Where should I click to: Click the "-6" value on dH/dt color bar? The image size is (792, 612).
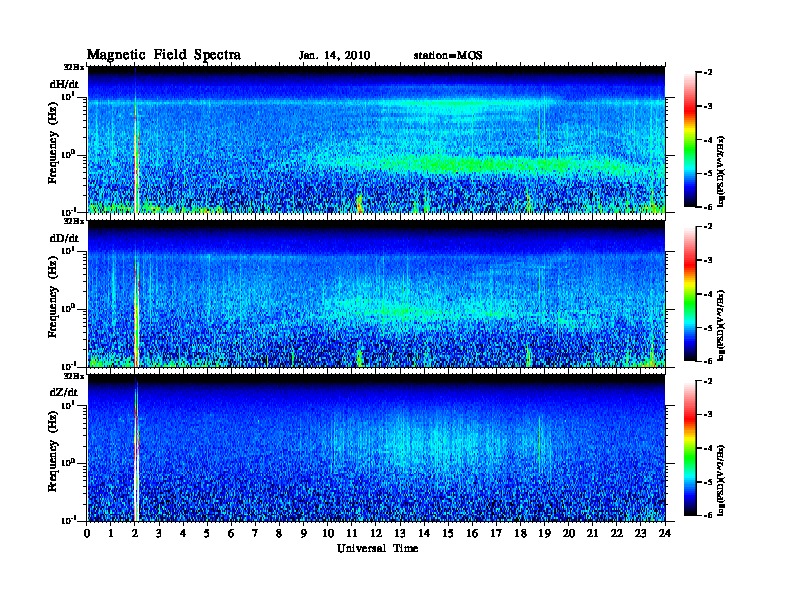tap(709, 207)
